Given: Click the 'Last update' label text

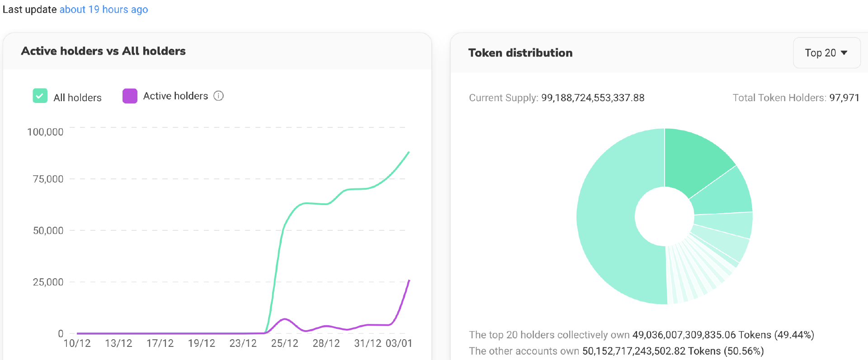Looking at the screenshot, I should click(30, 9).
